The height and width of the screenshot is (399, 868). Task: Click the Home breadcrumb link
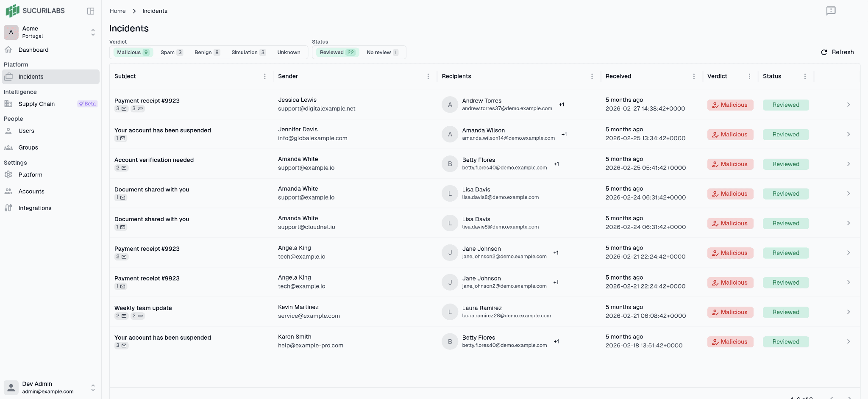coord(117,11)
